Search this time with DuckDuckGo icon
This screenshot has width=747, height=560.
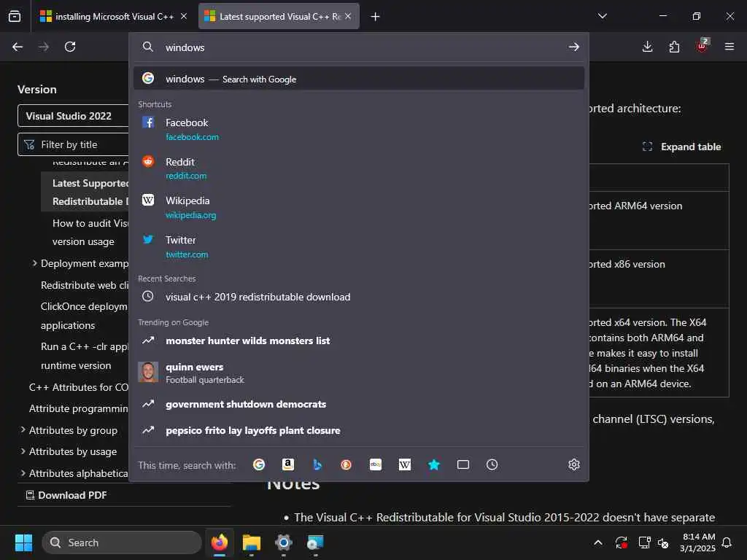point(347,464)
